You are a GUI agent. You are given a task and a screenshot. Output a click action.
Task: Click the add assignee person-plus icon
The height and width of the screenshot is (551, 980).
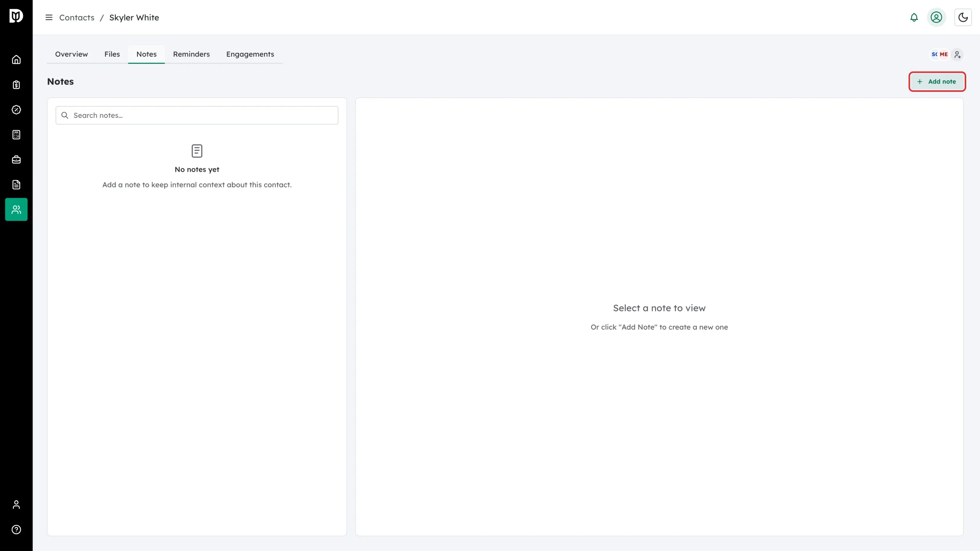[957, 55]
